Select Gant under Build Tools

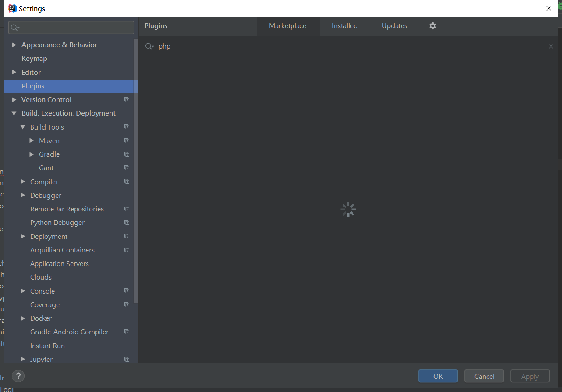pos(46,168)
